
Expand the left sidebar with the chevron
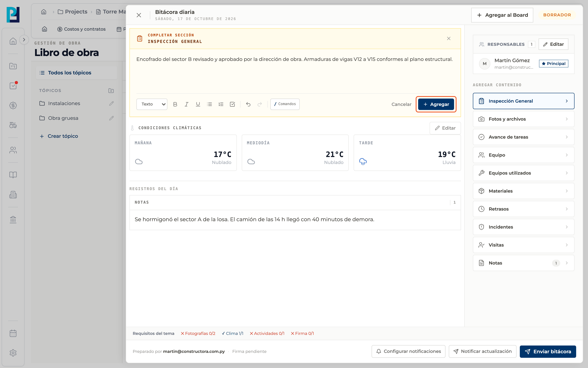(x=24, y=40)
